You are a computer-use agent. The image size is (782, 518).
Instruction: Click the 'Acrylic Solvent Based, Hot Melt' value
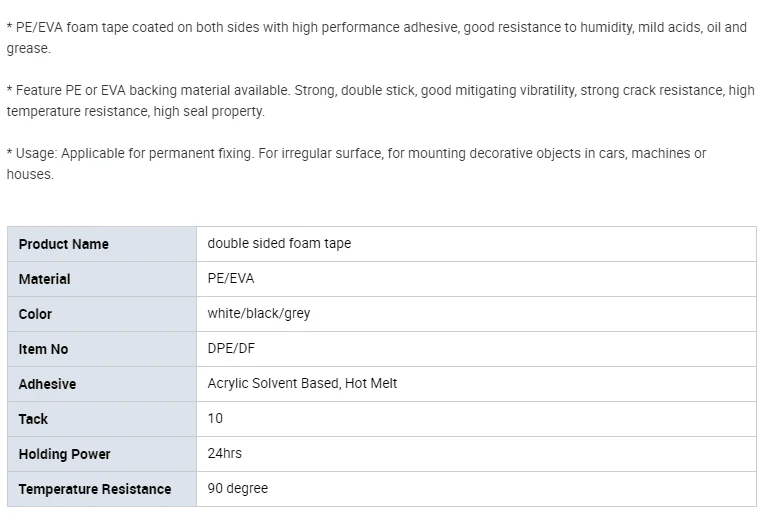point(302,383)
